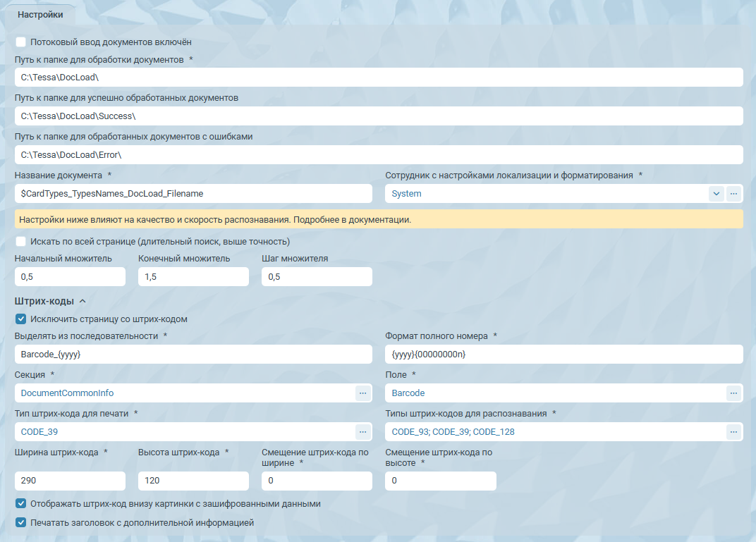
Task: Click the 'Ширина штрих-кода' input with 290
Action: click(x=70, y=481)
